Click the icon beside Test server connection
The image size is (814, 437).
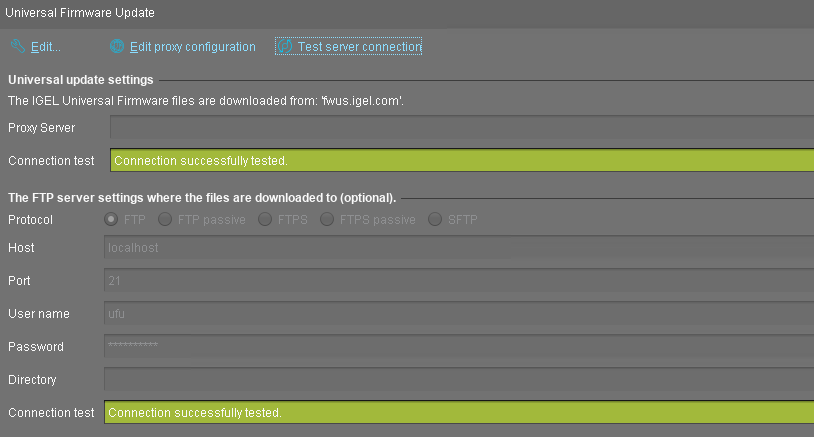pyautogui.click(x=285, y=46)
